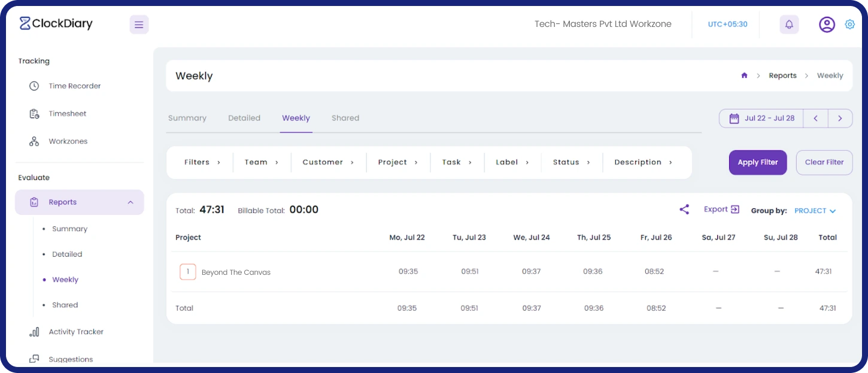Select the Weekly tab
The height and width of the screenshot is (373, 868).
(296, 118)
